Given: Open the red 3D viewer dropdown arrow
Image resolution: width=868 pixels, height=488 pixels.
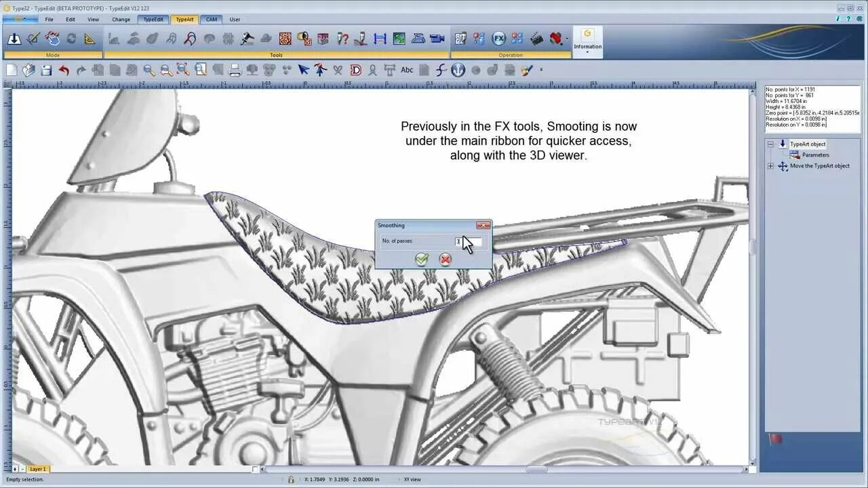Looking at the screenshot, I should 567,39.
